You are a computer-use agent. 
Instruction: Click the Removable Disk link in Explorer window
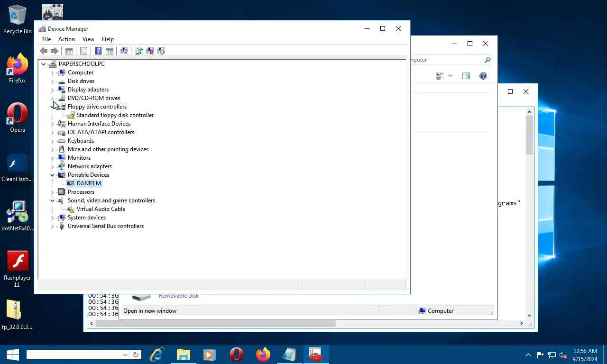click(179, 296)
